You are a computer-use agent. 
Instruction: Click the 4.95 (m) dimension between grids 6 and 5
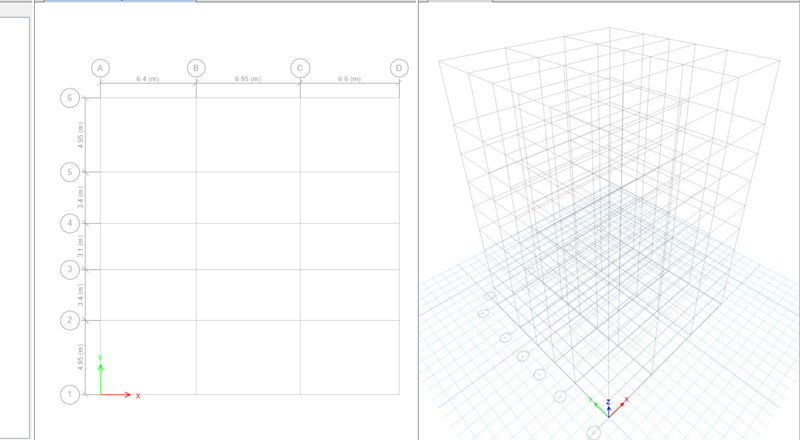click(81, 135)
